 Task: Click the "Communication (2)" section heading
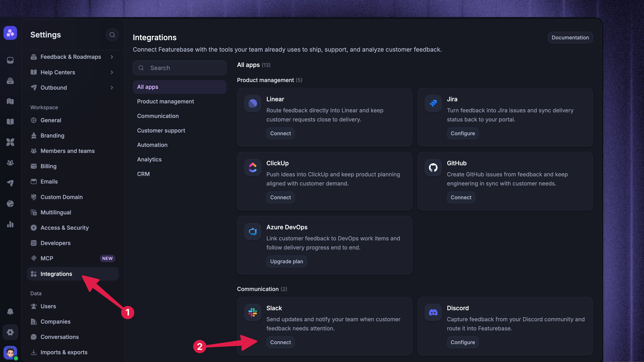coord(262,289)
